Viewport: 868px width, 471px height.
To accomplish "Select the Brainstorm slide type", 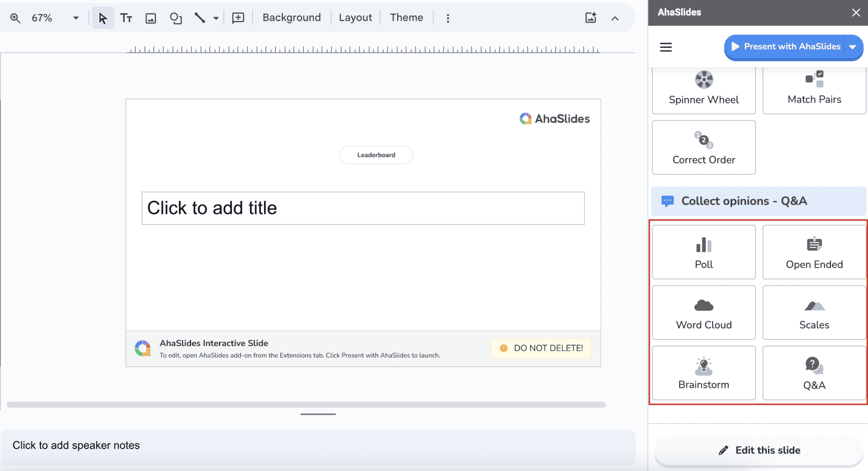I will pyautogui.click(x=703, y=372).
